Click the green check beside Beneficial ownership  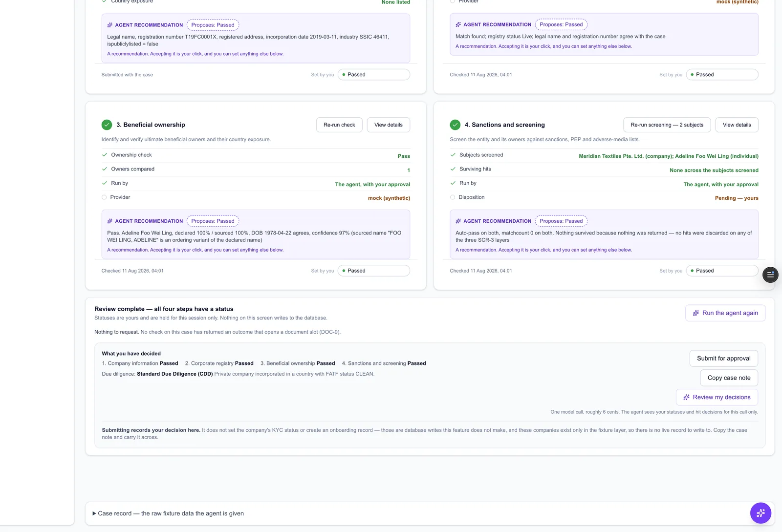[x=107, y=125]
